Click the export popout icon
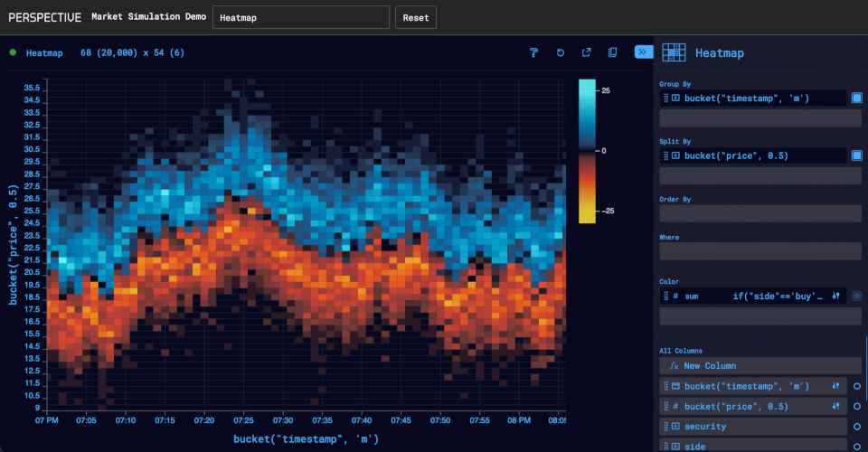 586,52
